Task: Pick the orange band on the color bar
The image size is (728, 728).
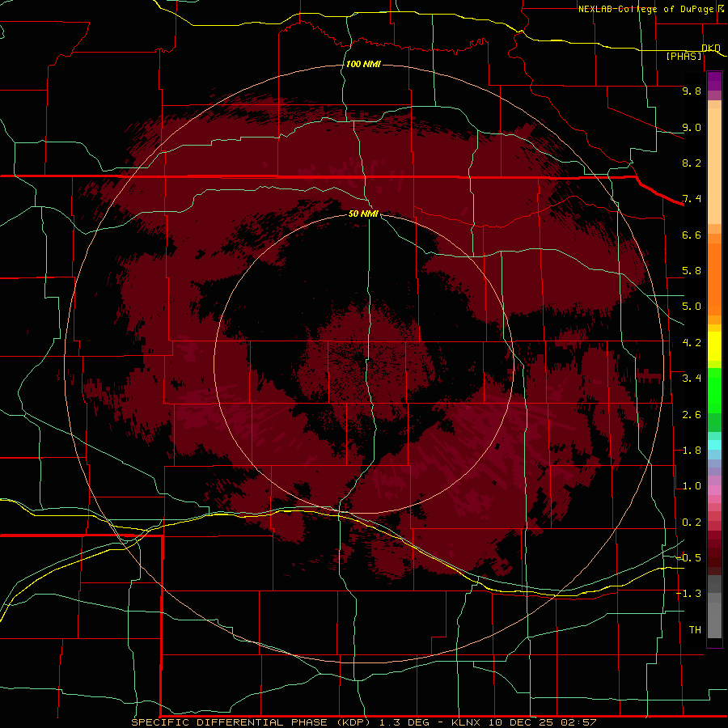Action: [x=714, y=278]
